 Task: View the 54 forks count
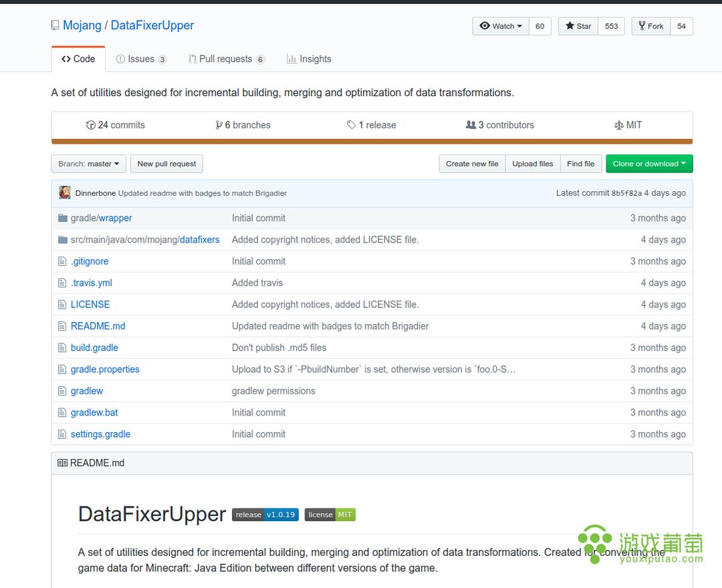click(x=681, y=26)
